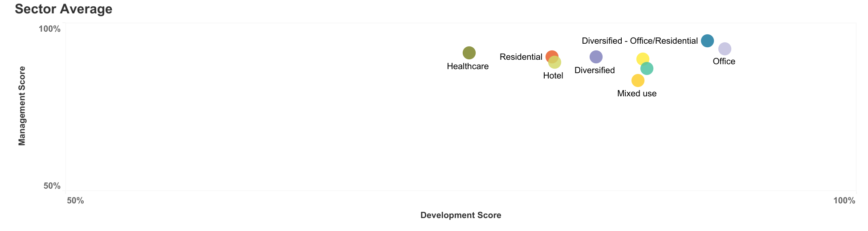This screenshot has width=868, height=231.
Task: Click the Residential text label
Action: [x=521, y=57]
